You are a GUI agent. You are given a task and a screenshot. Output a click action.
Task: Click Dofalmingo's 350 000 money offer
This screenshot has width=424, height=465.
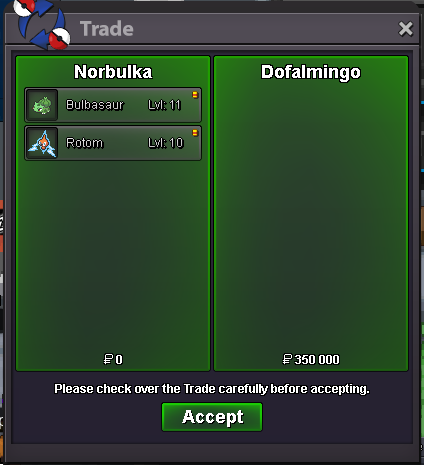[x=311, y=359]
